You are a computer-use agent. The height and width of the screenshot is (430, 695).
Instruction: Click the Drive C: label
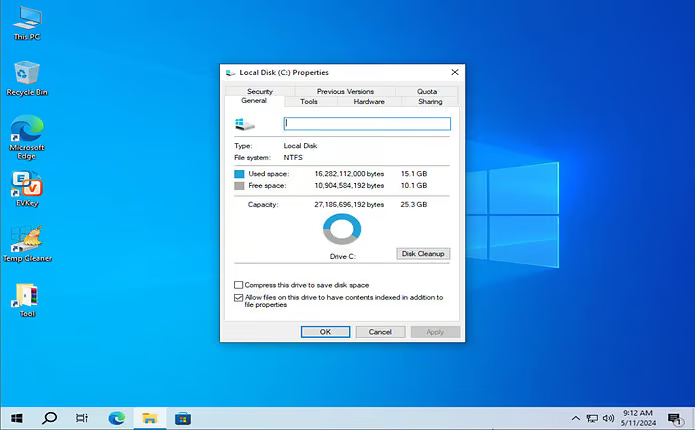[x=343, y=257]
